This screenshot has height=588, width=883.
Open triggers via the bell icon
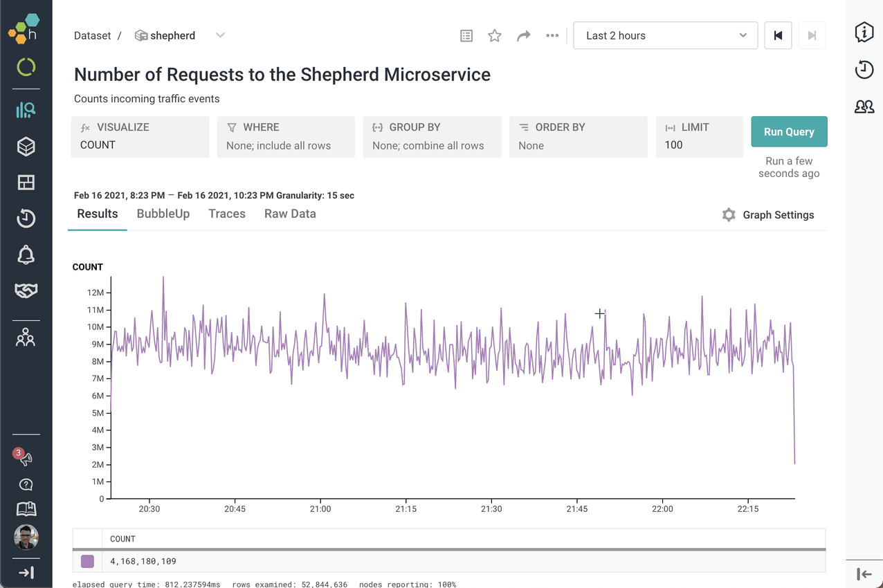pyautogui.click(x=26, y=255)
